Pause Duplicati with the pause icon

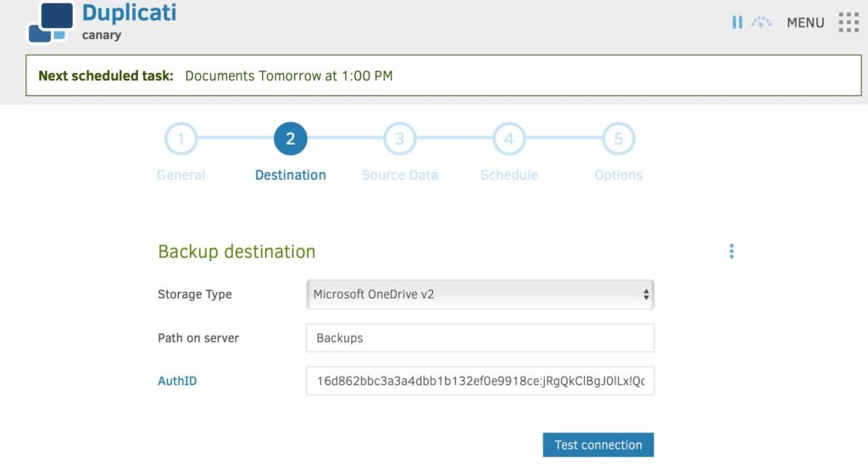pos(737,23)
